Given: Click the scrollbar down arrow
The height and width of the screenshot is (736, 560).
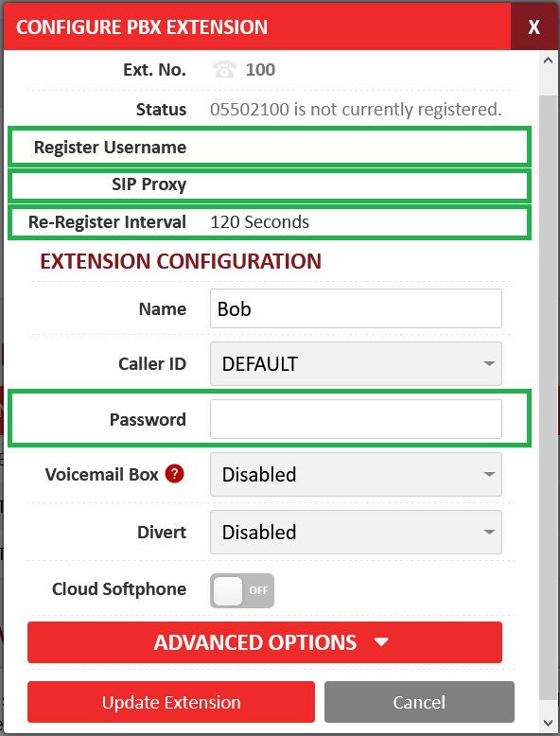Looking at the screenshot, I should (548, 723).
